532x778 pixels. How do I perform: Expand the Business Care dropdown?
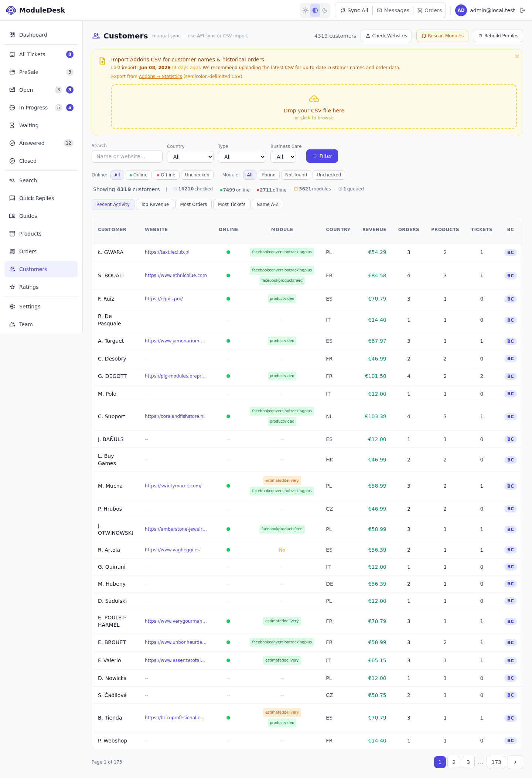(283, 157)
